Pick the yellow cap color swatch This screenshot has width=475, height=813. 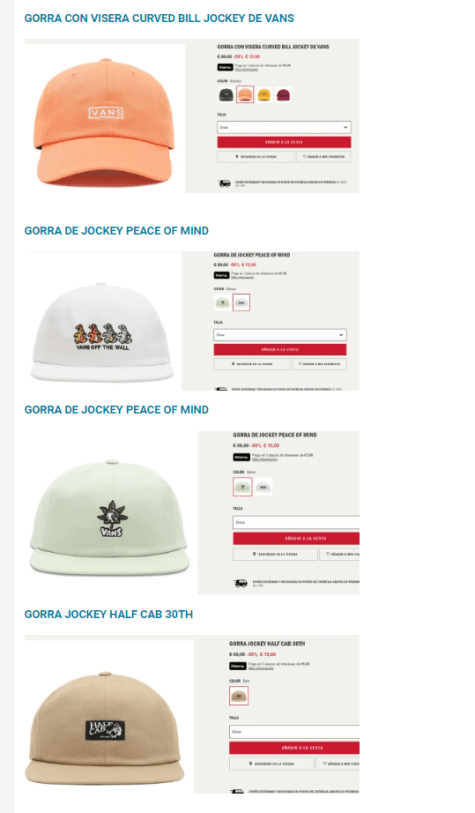[x=264, y=95]
